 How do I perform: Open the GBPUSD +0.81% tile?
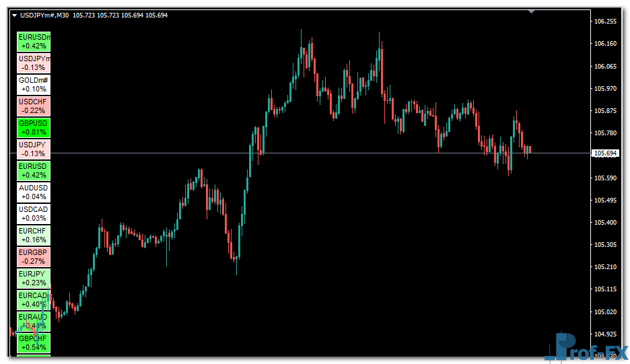click(34, 128)
